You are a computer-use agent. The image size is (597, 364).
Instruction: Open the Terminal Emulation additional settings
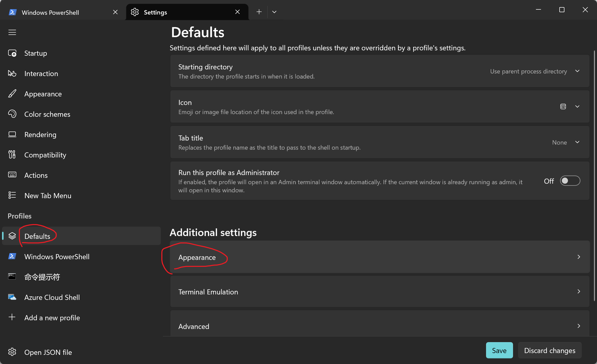pos(379,292)
